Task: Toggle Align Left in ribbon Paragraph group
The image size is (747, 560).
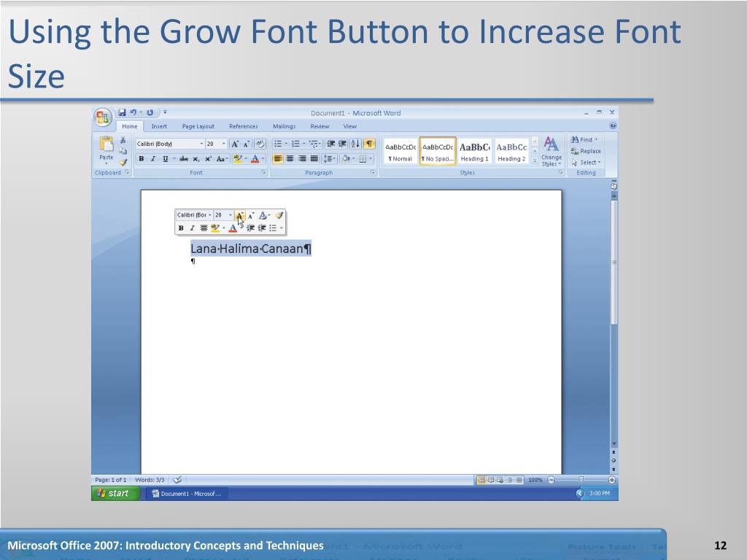Action: 278,158
